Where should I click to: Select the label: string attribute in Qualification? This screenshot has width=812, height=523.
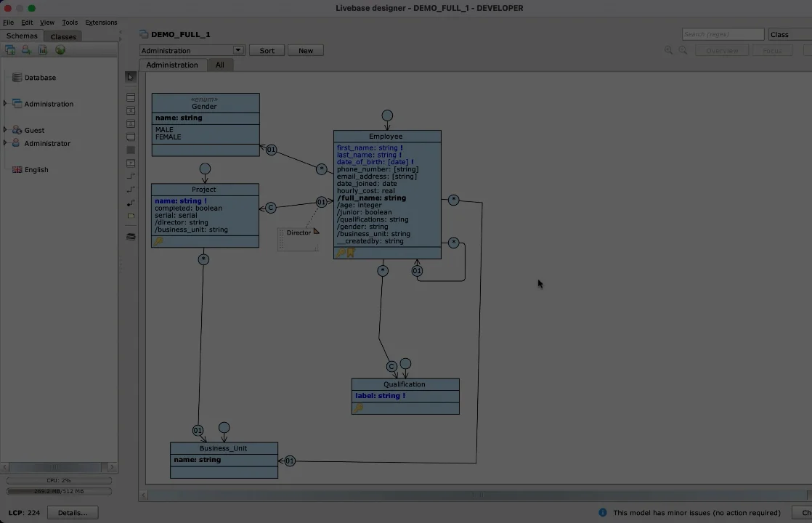click(x=380, y=396)
